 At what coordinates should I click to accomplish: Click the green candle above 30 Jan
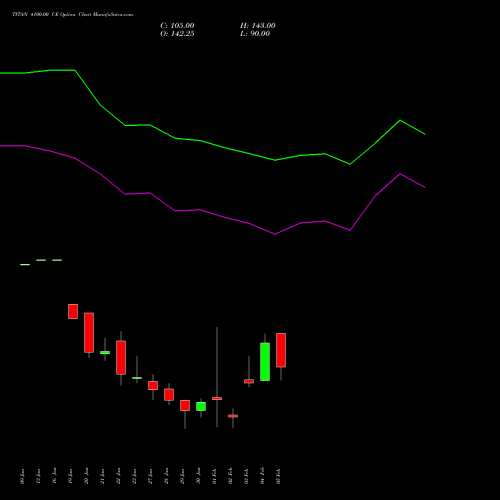201,406
